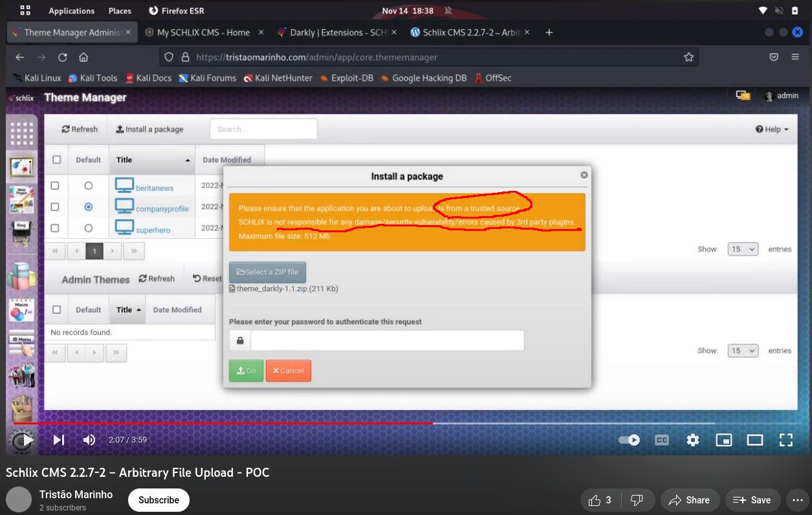The image size is (812, 515).
Task: Click the URL address bar
Action: pos(428,57)
